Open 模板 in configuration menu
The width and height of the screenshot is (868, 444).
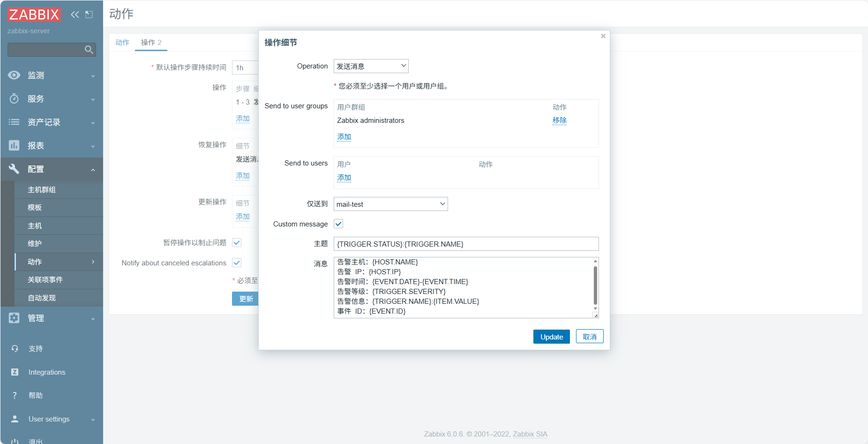coord(59,207)
